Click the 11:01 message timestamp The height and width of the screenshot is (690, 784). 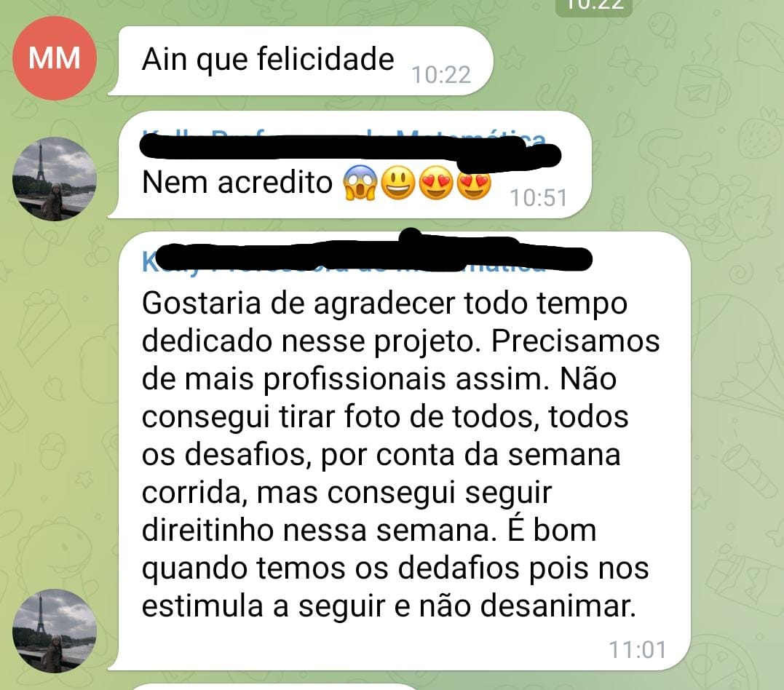tap(638, 650)
